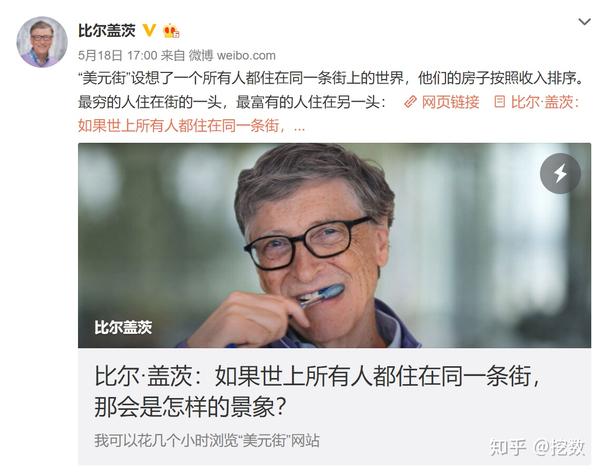600x472 pixels.
Task: Click the membership crown badge icon
Action: [171, 31]
